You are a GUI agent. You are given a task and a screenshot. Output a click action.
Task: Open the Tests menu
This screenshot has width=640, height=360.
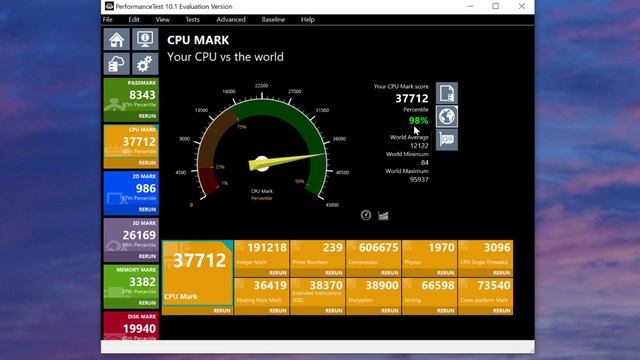pos(192,20)
